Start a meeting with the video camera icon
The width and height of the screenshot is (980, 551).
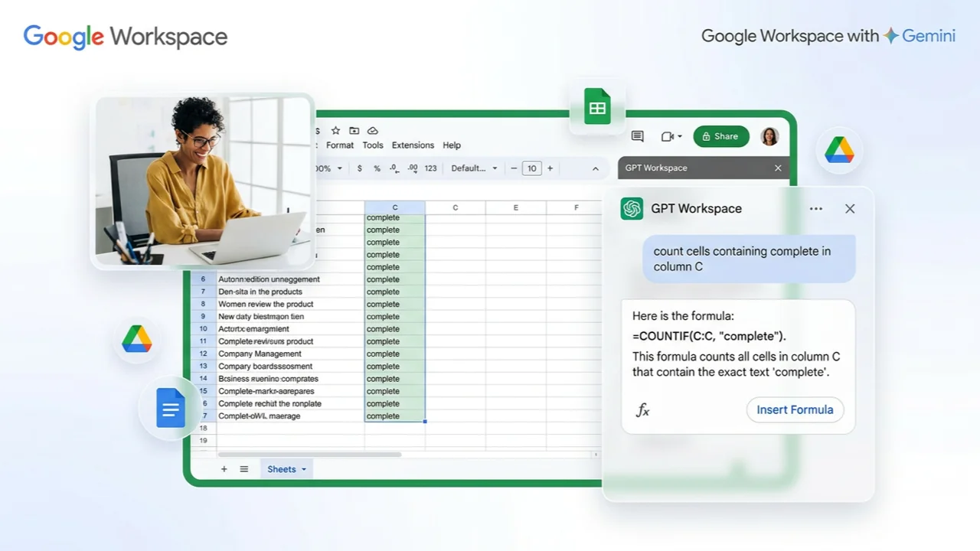pos(668,136)
